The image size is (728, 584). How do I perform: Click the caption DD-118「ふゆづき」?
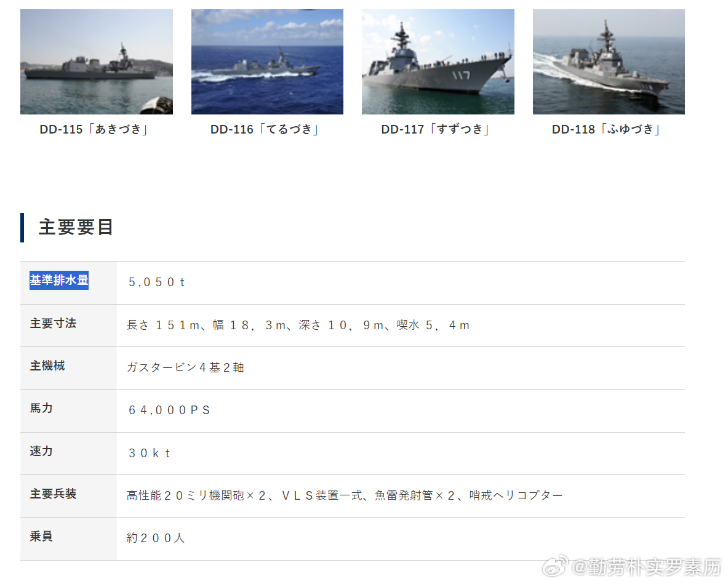606,129
